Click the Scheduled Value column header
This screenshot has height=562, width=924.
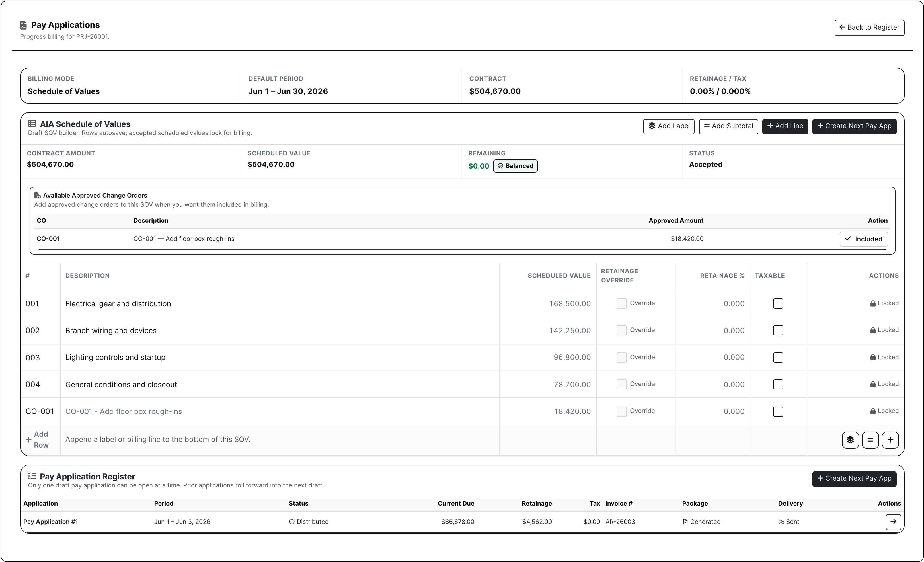[x=559, y=276]
